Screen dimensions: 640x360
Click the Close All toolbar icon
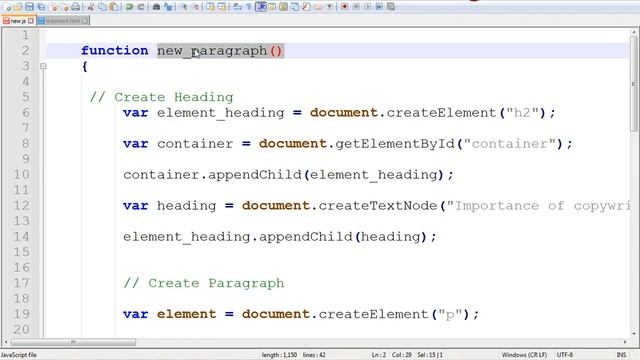pyautogui.click(x=65, y=7)
